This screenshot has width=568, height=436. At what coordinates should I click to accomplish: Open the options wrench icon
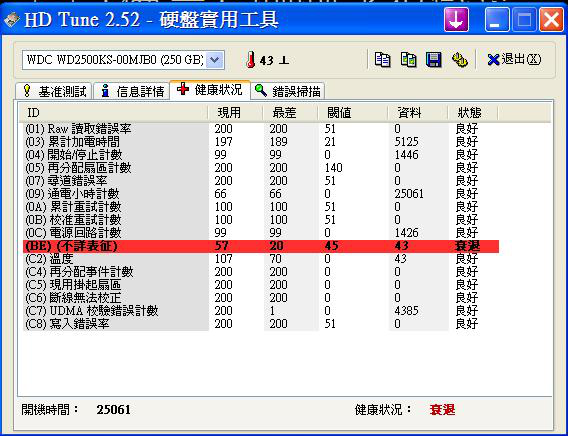tap(460, 60)
